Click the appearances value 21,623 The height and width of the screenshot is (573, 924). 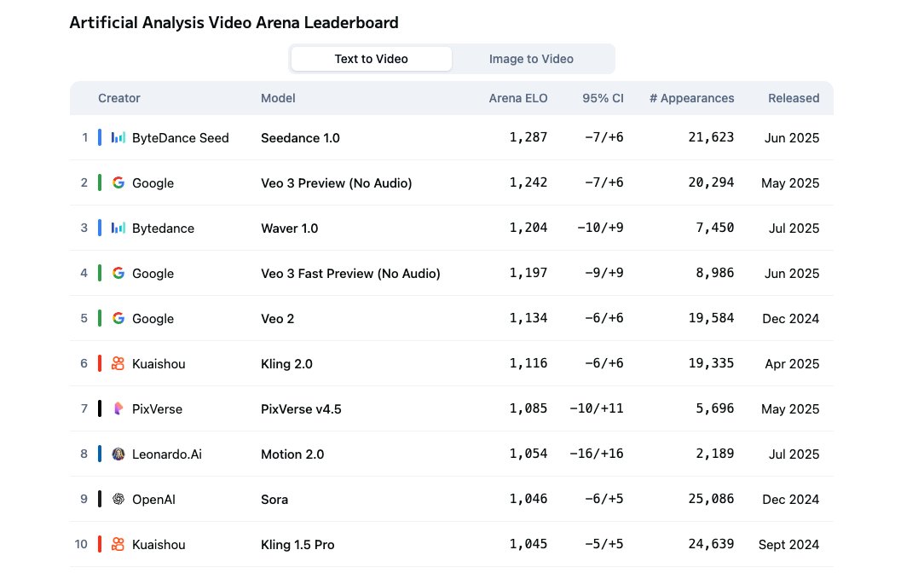coord(711,137)
